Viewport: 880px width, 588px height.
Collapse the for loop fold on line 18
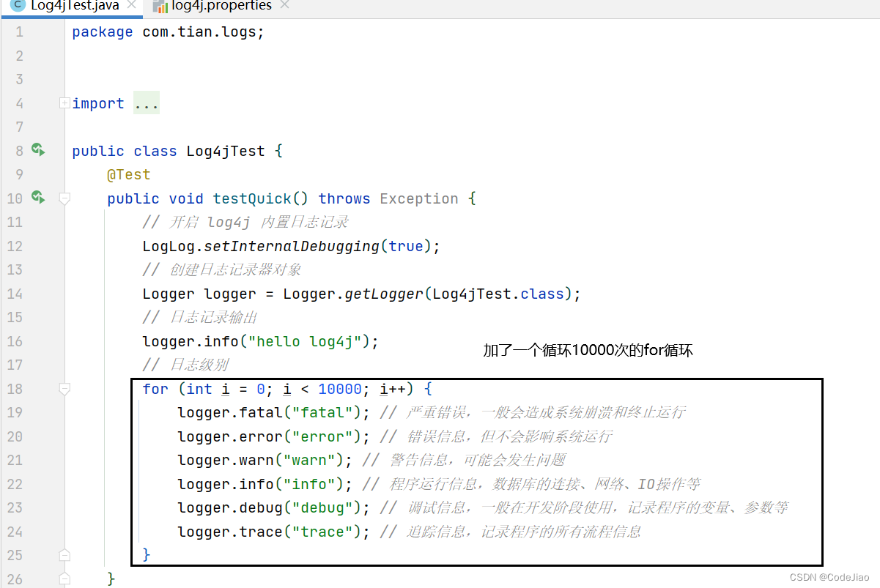(x=64, y=389)
